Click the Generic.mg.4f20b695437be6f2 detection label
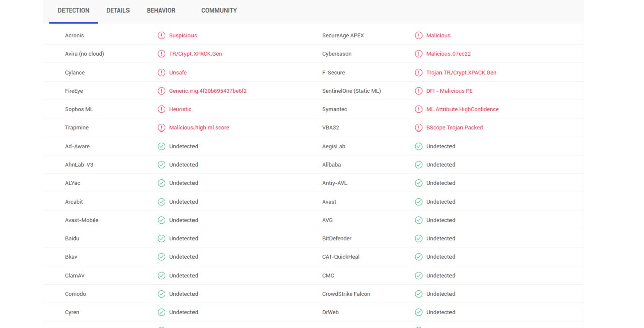Image resolution: width=644 pixels, height=328 pixels. 208,91
